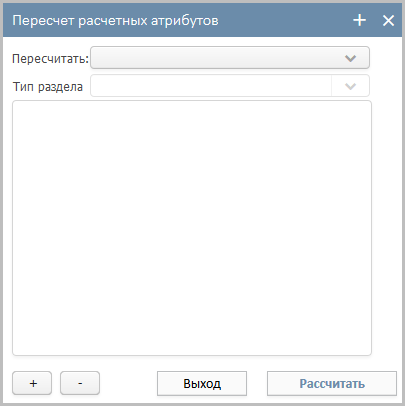Exit the dialog using Выход
This screenshot has width=405, height=406.
(202, 383)
